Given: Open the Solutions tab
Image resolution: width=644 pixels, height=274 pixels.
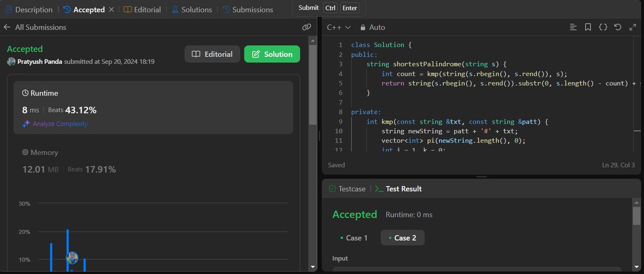Looking at the screenshot, I should point(192,10).
